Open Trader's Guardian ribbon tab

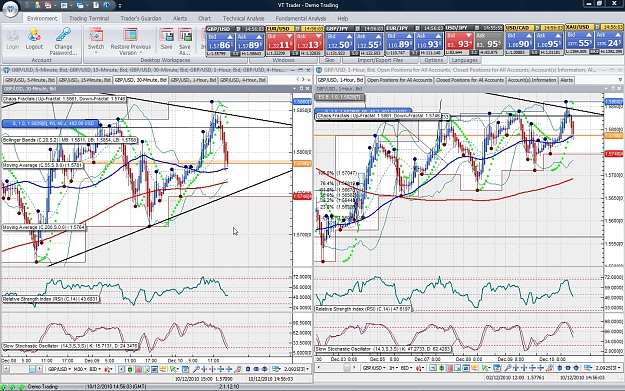[x=141, y=18]
